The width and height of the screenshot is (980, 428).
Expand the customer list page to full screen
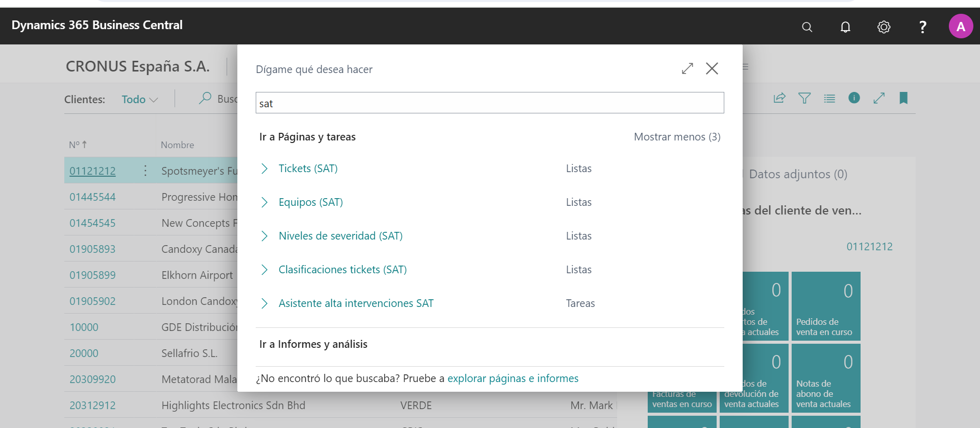879,98
